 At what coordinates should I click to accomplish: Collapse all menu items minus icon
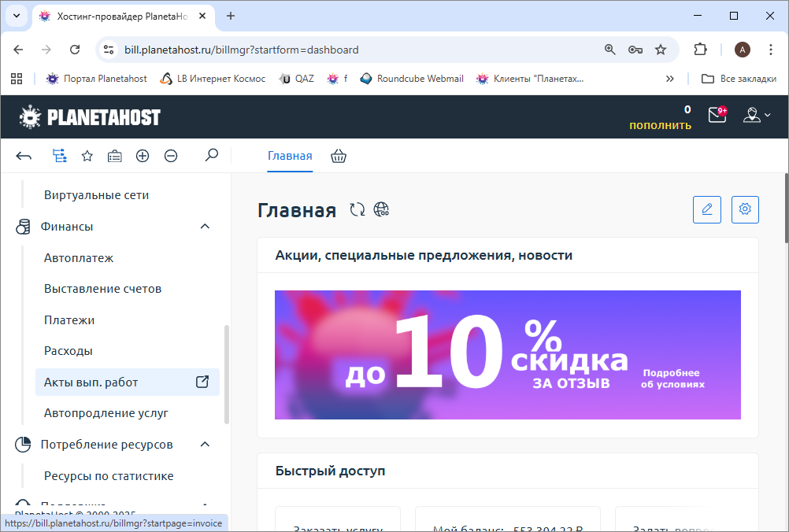[171, 156]
